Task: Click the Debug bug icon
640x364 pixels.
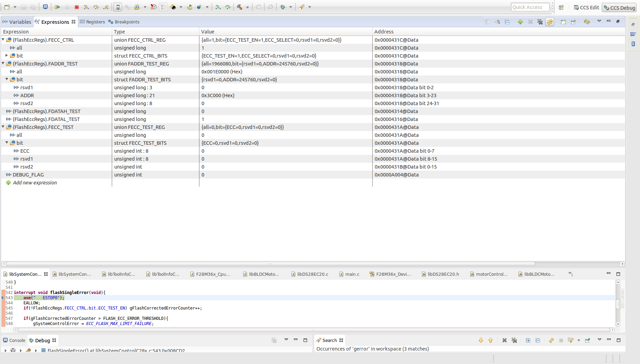Action: coord(283,7)
